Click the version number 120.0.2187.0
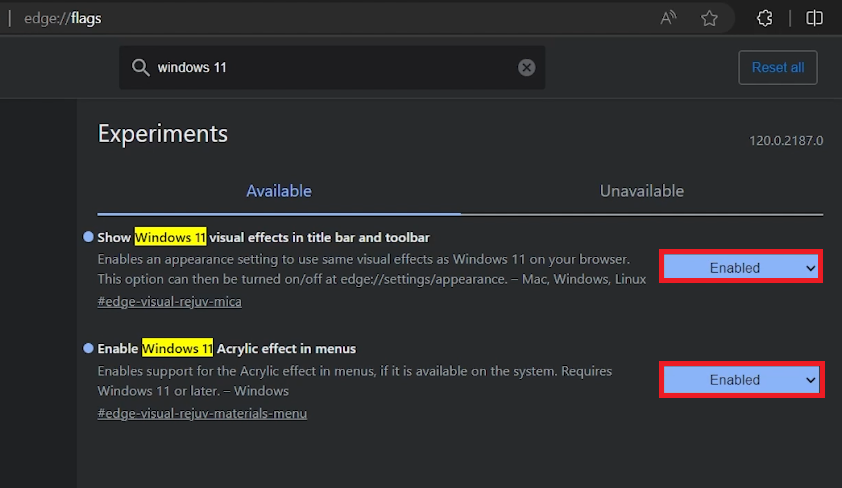 [786, 141]
